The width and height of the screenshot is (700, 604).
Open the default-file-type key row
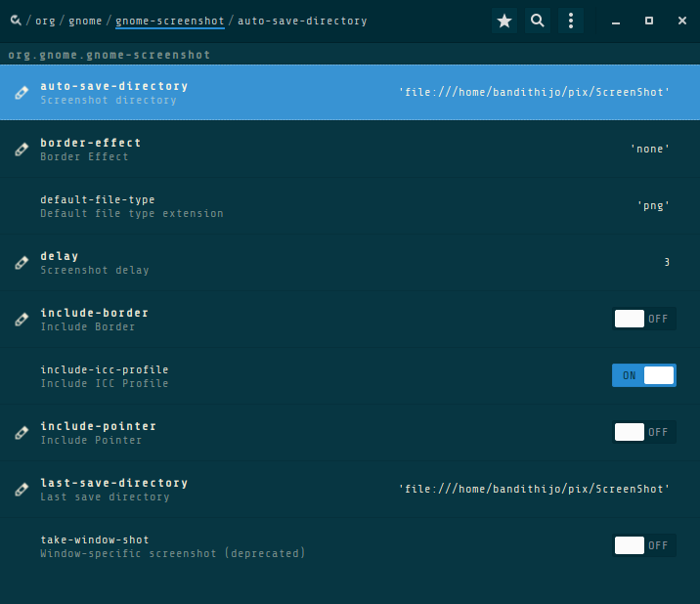(293, 206)
